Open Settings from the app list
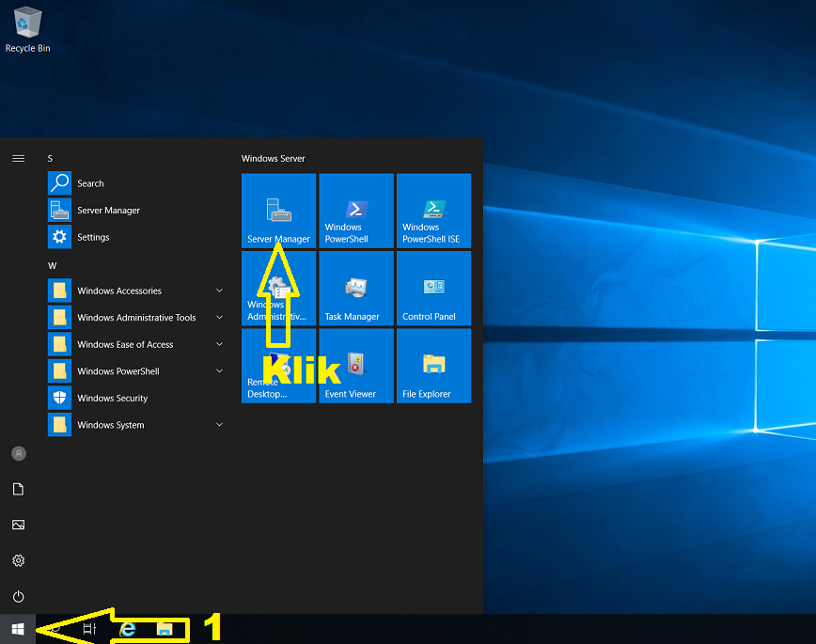Image resolution: width=816 pixels, height=644 pixels. (x=137, y=237)
